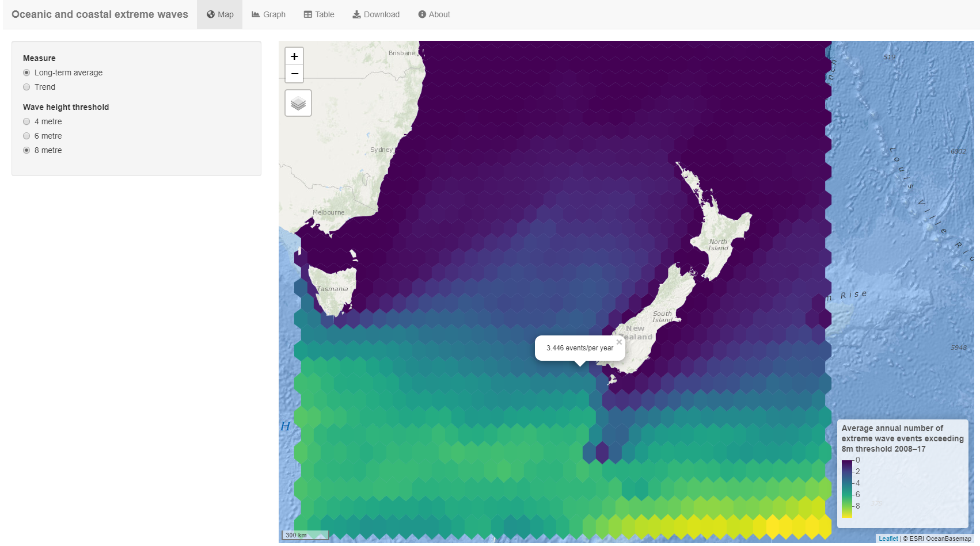Click the Sydney label on the map
The image size is (980, 546).
coord(381,150)
